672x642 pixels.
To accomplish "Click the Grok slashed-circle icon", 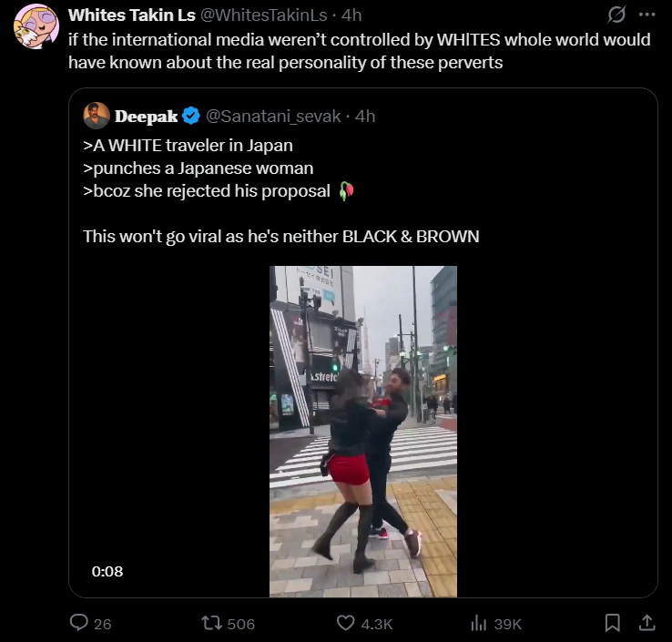I will (616, 15).
